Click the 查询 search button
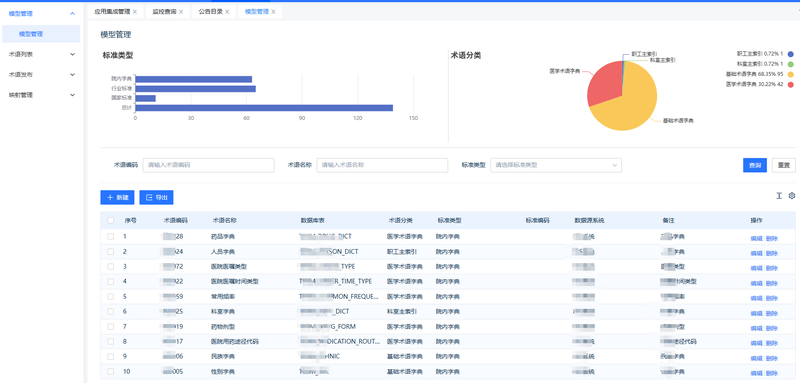800x383 pixels. tap(755, 165)
